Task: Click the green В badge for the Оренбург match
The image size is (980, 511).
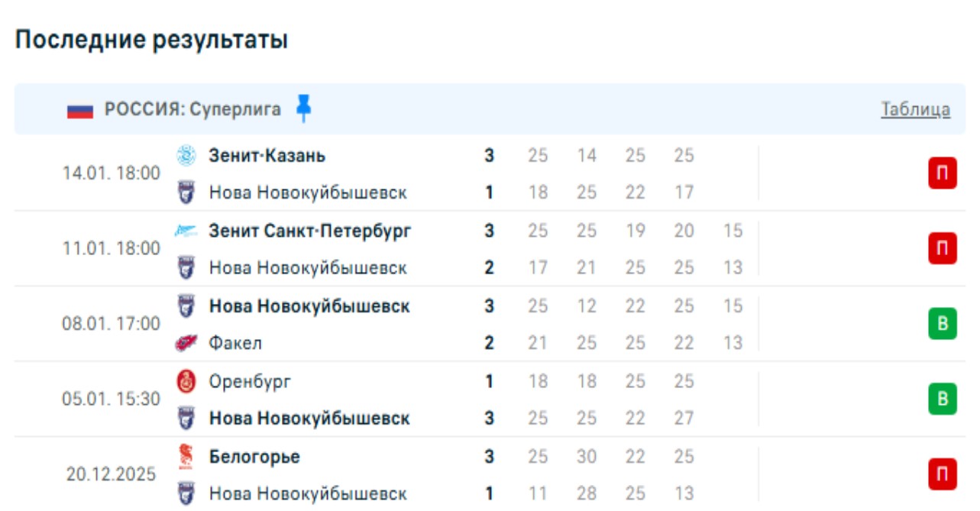Action: (943, 399)
